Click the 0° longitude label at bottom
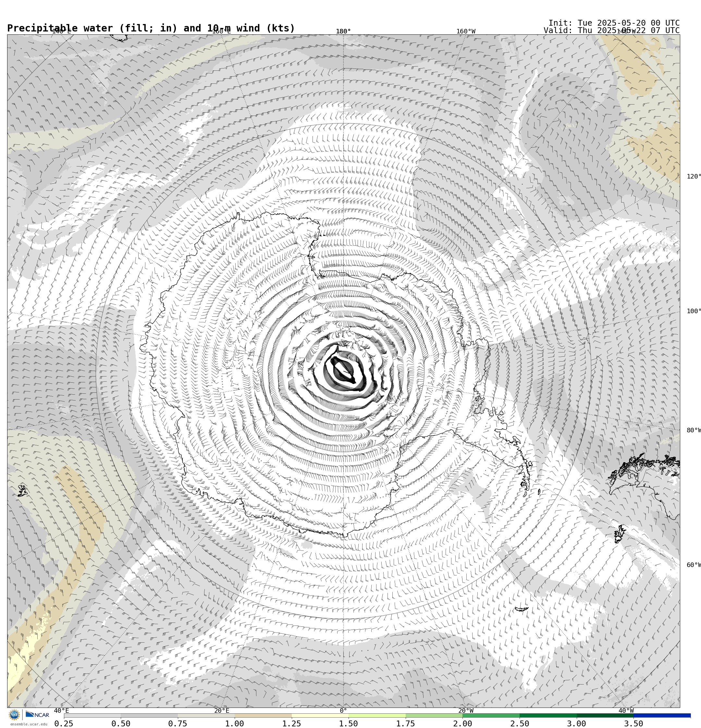This screenshot has height=728, width=701. point(343,710)
